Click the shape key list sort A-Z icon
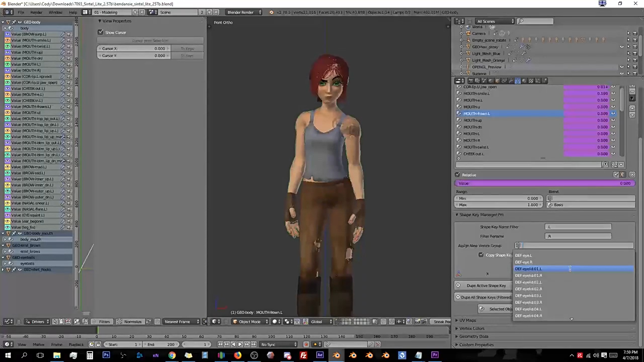This screenshot has height=362, width=644. (614, 164)
